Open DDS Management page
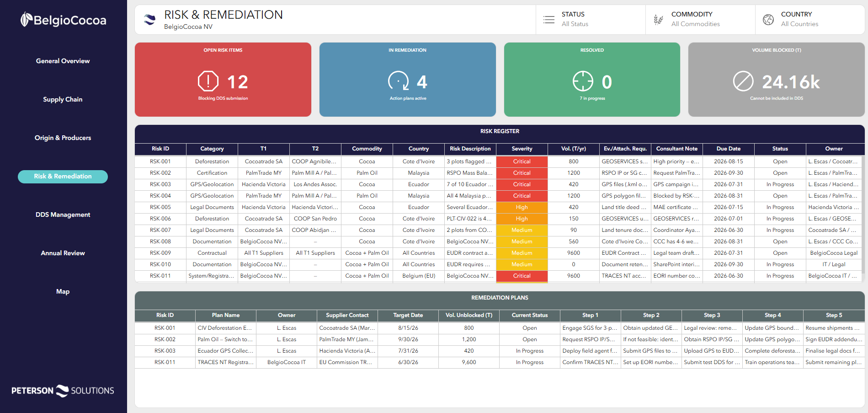This screenshot has height=413, width=868. [x=63, y=215]
